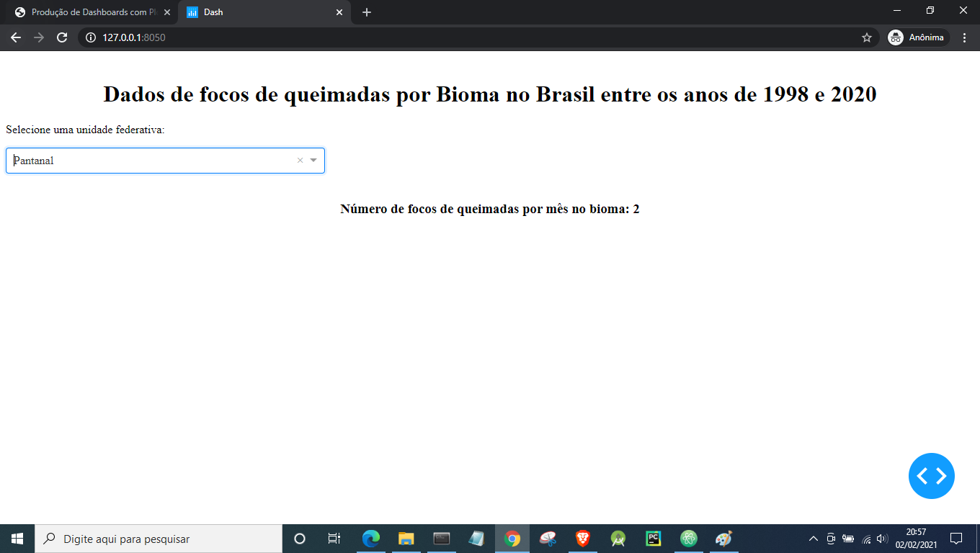Open volume control tray icon
The image size is (980, 553).
[x=883, y=539]
